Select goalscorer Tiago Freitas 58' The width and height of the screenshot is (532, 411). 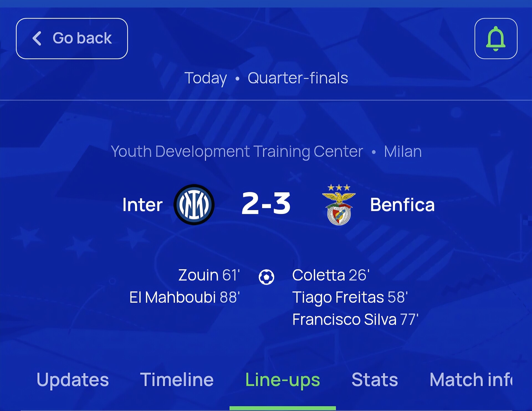[350, 297]
